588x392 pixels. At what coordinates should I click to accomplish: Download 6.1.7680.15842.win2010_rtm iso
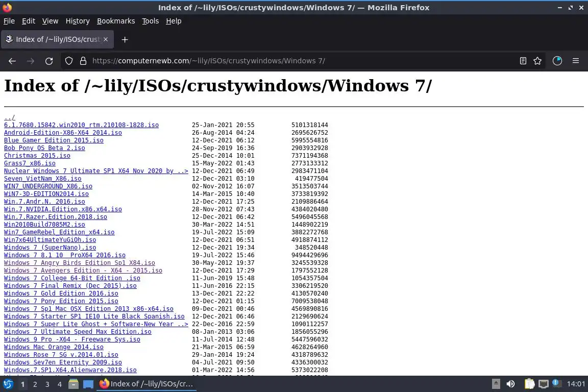(x=81, y=125)
